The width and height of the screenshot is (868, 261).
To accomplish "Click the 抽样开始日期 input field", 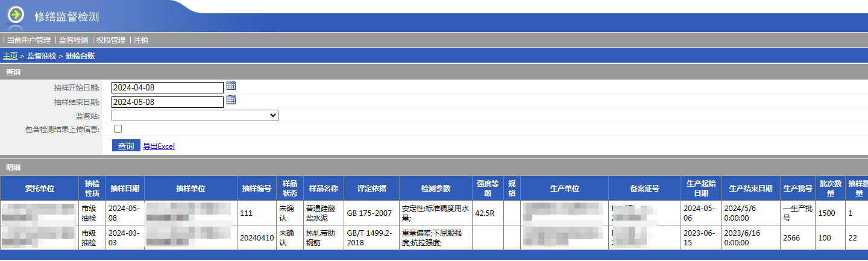I will pos(168,88).
